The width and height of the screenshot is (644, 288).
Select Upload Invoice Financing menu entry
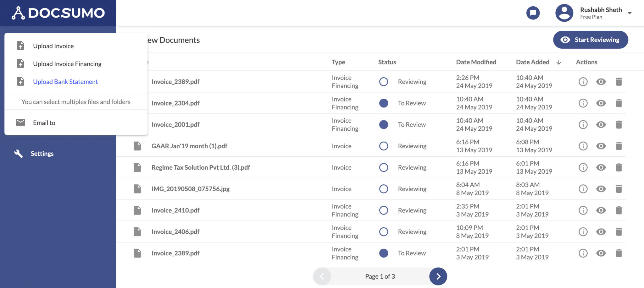click(67, 63)
